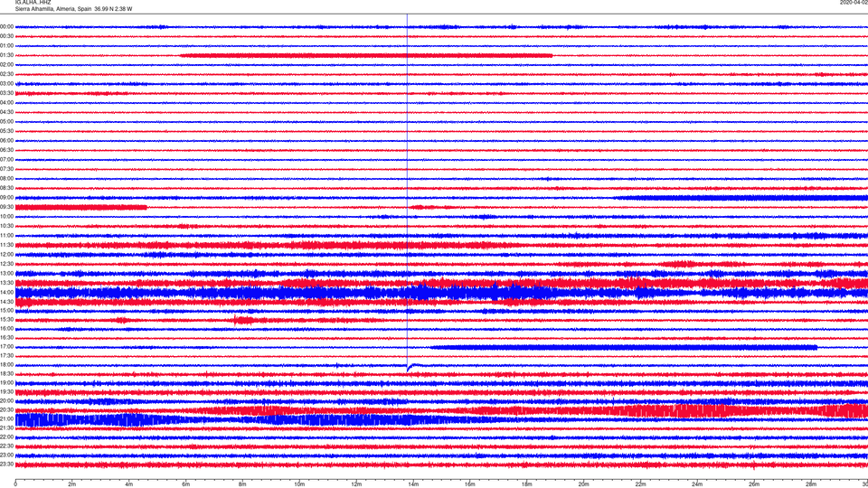Select the '09:30' trace label
The width and height of the screenshot is (868, 488).
[x=6, y=207]
